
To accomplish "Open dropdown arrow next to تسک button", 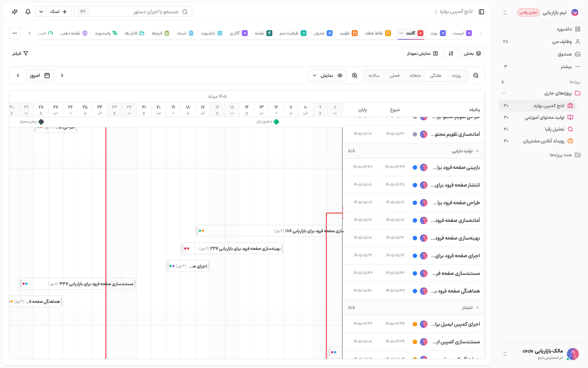I will click(x=41, y=12).
